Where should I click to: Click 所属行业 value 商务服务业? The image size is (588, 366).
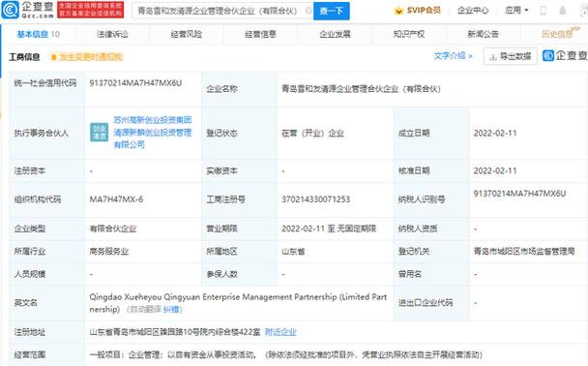pyautogui.click(x=108, y=252)
